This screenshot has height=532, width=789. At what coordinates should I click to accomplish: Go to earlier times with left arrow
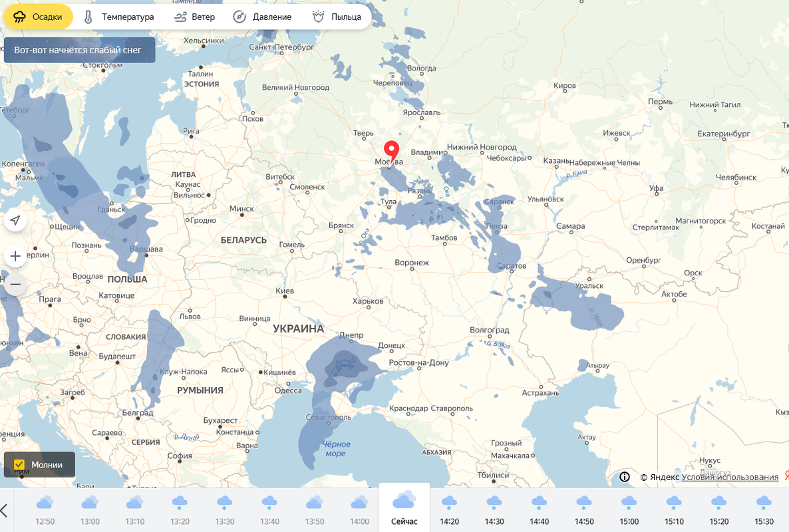pyautogui.click(x=5, y=510)
